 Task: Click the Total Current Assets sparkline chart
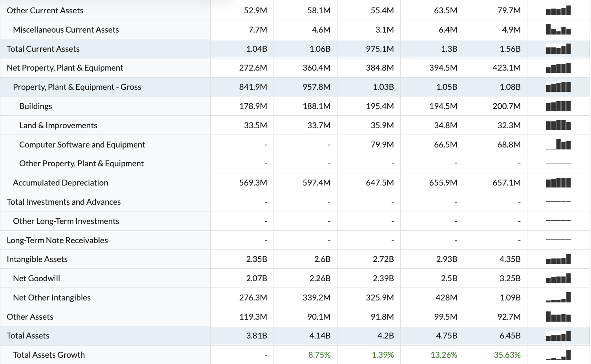[x=558, y=49]
